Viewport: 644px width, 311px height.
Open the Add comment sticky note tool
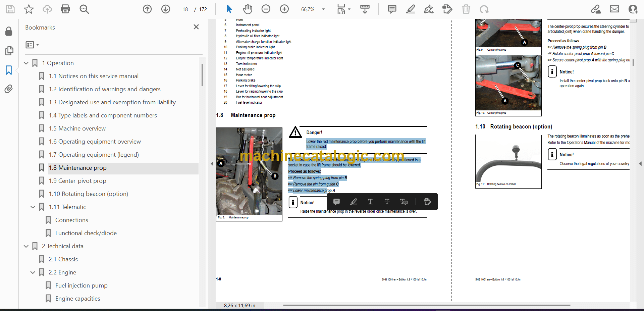(x=392, y=9)
